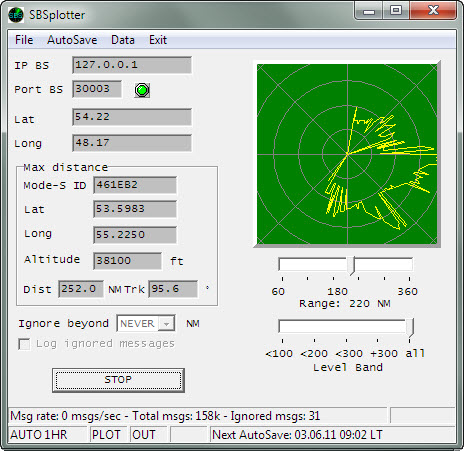
Task: Maximize the SBSplotter window
Action: [x=396, y=10]
